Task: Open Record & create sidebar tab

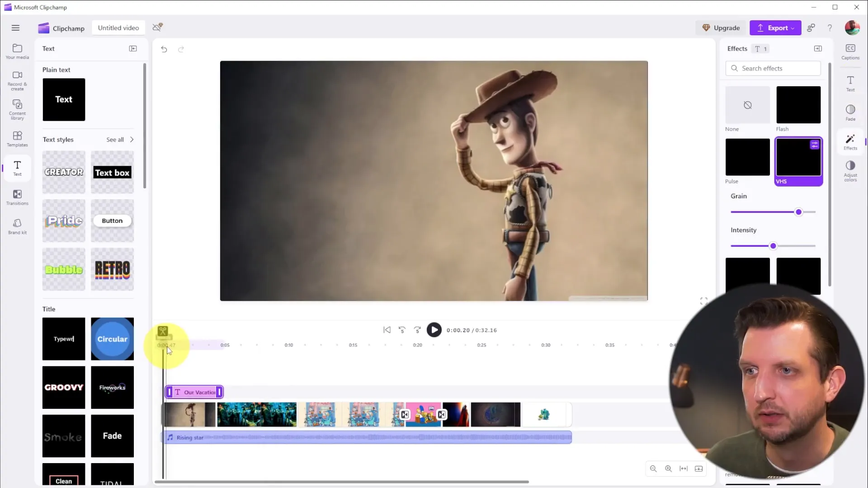Action: [x=17, y=81]
